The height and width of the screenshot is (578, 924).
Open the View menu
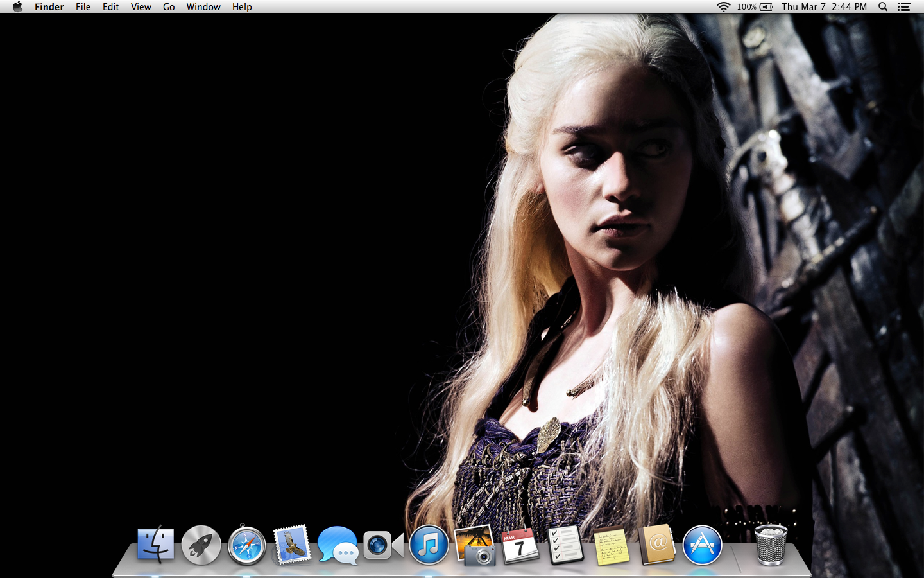(x=141, y=7)
